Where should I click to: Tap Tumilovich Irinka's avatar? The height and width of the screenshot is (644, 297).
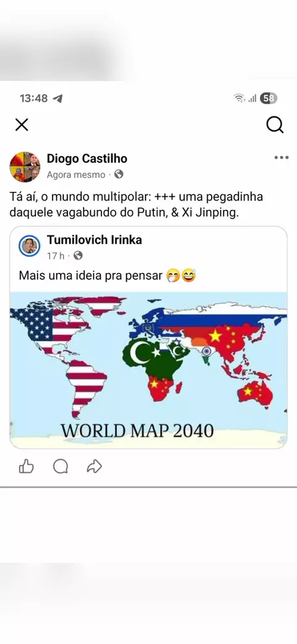[30, 246]
